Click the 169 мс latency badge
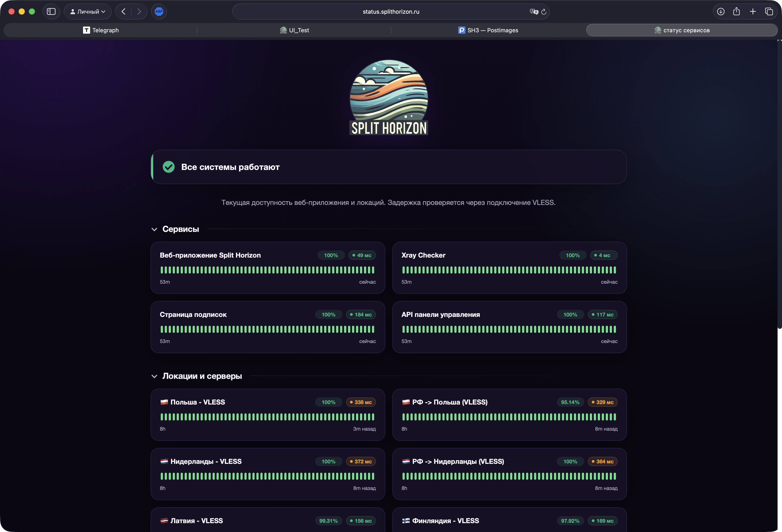 pyautogui.click(x=603, y=520)
